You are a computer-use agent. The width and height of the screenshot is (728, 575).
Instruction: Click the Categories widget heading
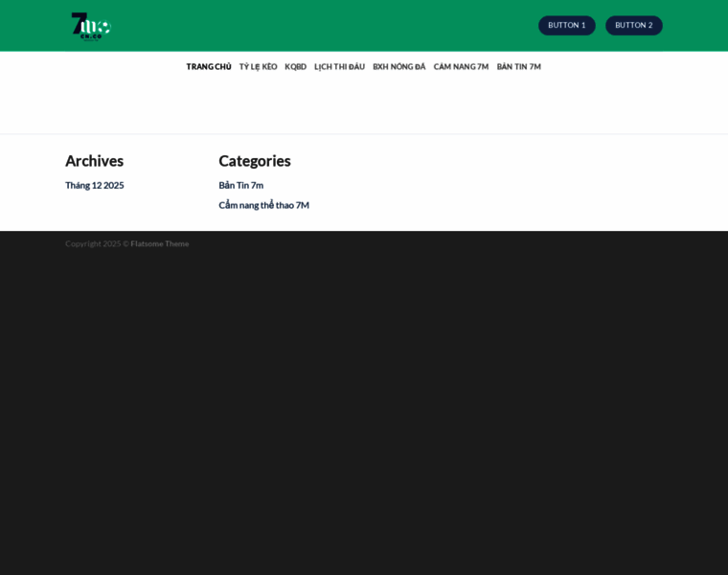(x=254, y=161)
